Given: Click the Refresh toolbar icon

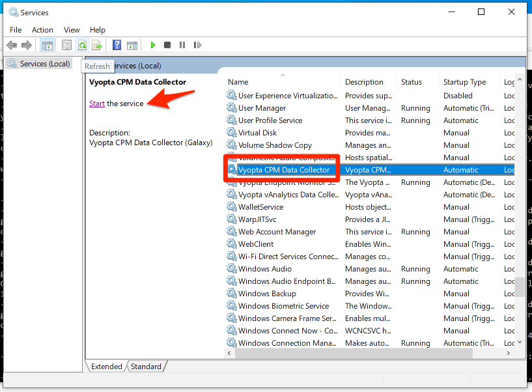Looking at the screenshot, I should click(x=82, y=45).
